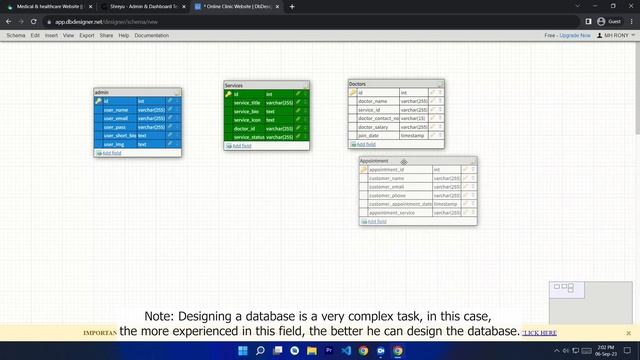This screenshot has height=360, width=640.
Task: Open the Windows Start menu
Action: 243,351
